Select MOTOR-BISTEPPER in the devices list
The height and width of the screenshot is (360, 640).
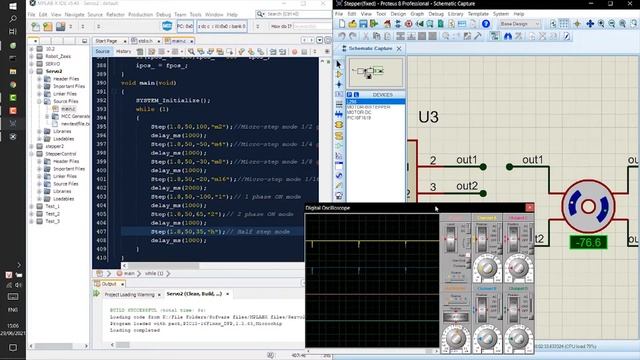369,107
